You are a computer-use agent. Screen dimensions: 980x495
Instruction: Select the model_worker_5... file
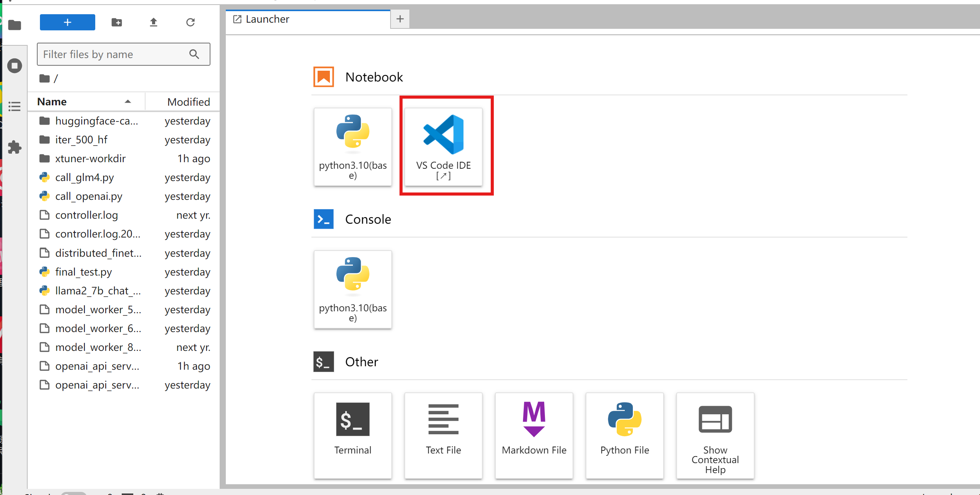pyautogui.click(x=124, y=310)
